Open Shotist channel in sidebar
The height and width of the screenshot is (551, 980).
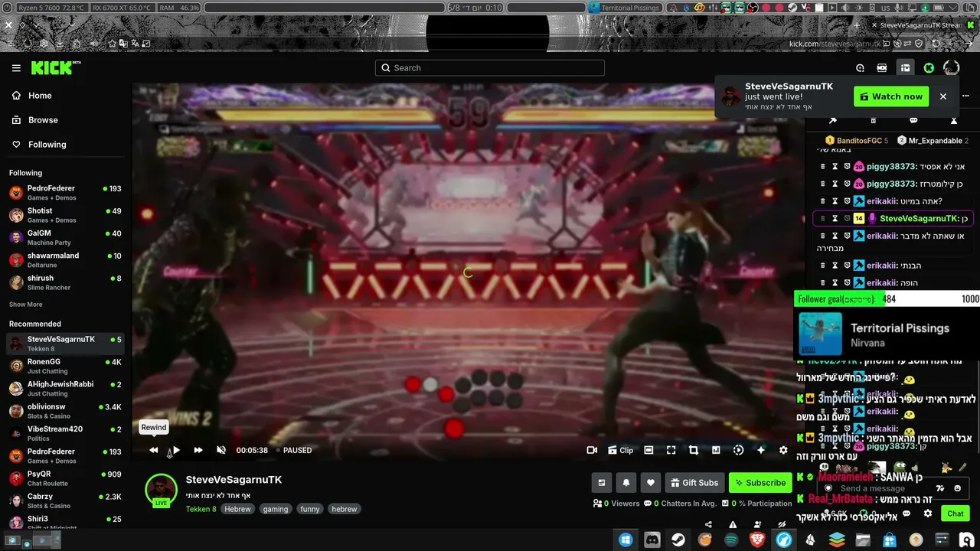pos(66,215)
